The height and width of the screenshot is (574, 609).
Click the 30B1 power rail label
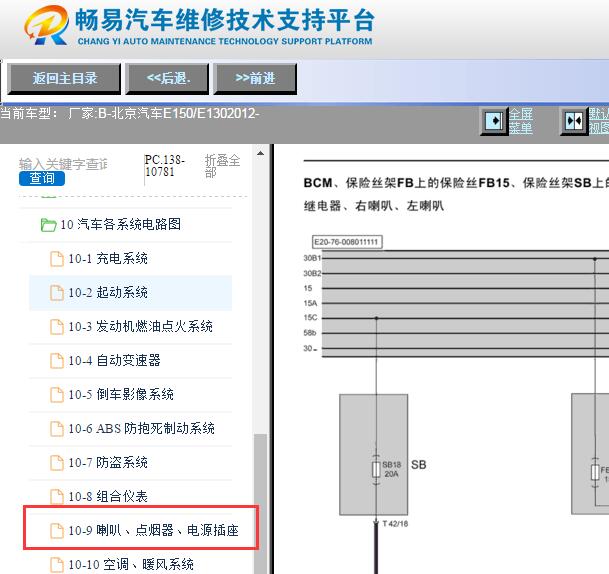pos(312,258)
